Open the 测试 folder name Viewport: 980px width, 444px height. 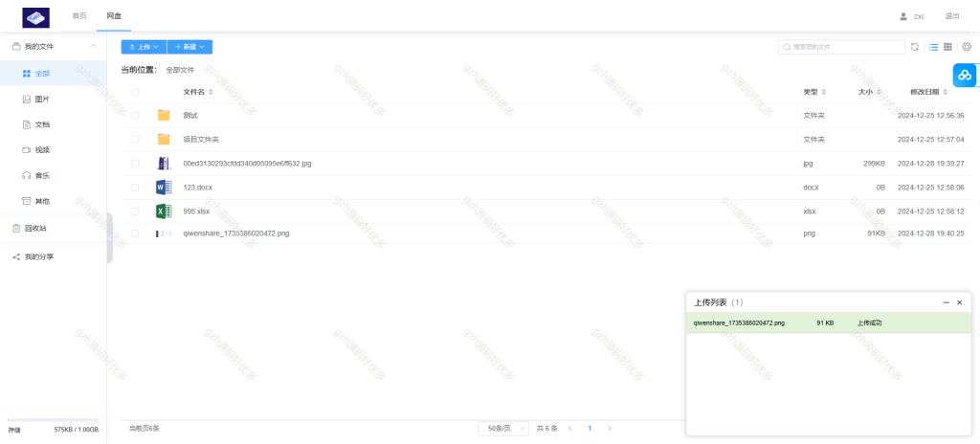coord(190,116)
